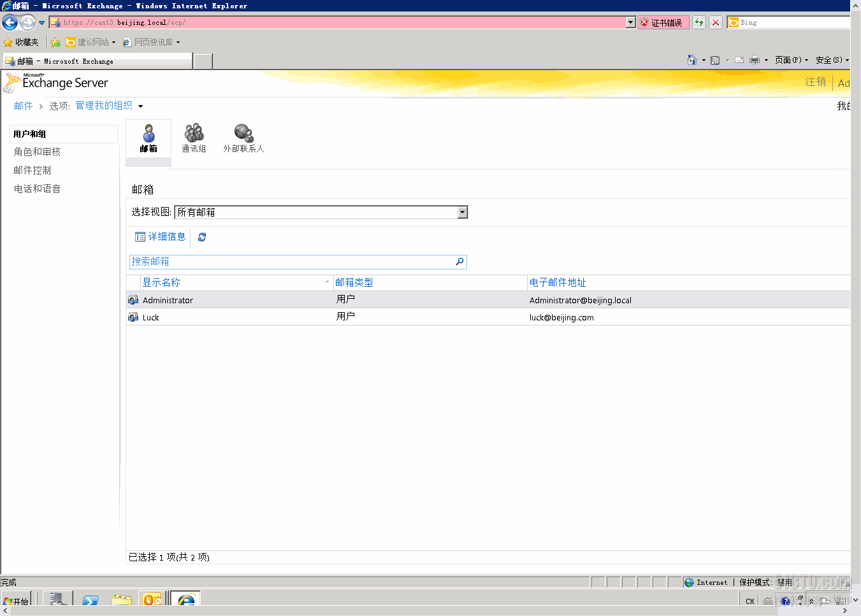
Task: Select the 邮箱 - Microsoft Exchange browser tab
Action: [x=97, y=61]
